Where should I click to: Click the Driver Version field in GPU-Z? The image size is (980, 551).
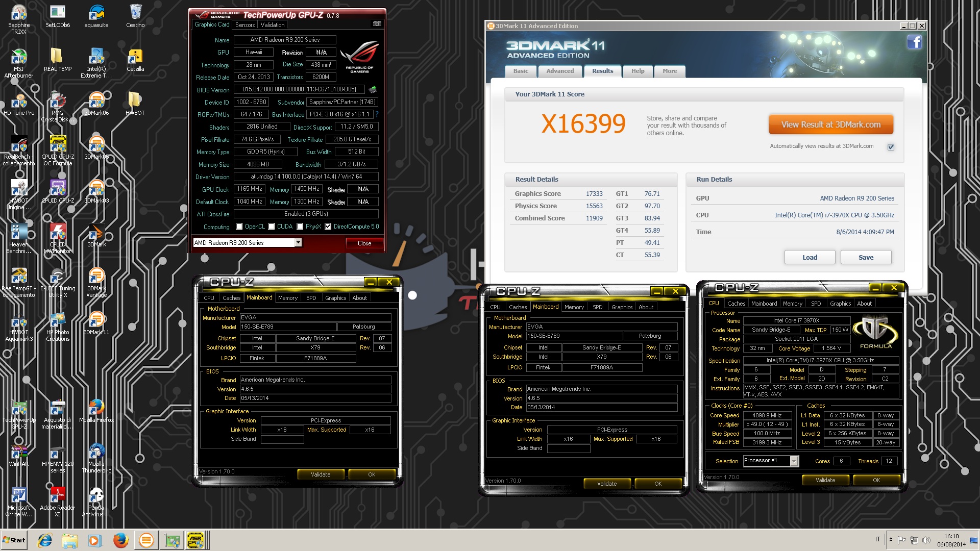(x=306, y=177)
